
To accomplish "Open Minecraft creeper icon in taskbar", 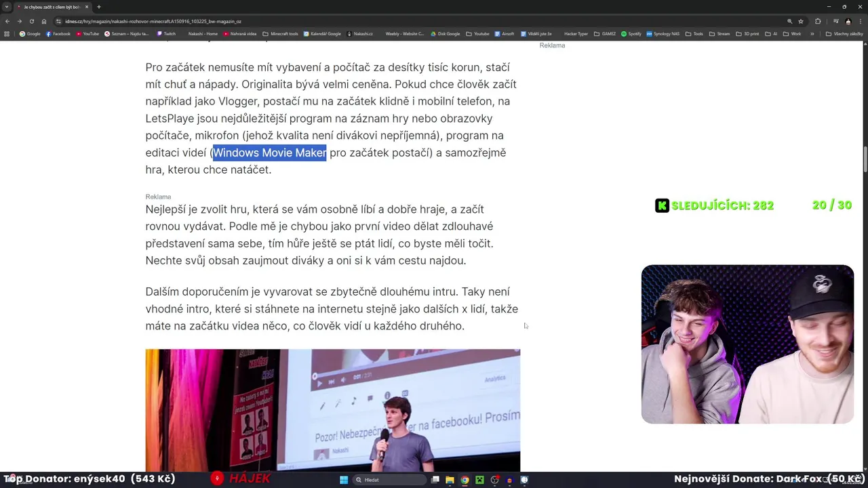I will (x=479, y=480).
